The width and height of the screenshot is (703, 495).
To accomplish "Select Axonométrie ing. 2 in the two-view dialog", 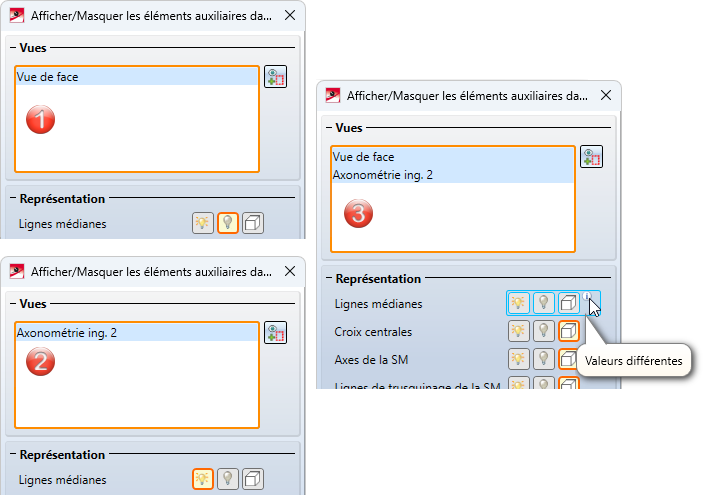I will click(453, 174).
